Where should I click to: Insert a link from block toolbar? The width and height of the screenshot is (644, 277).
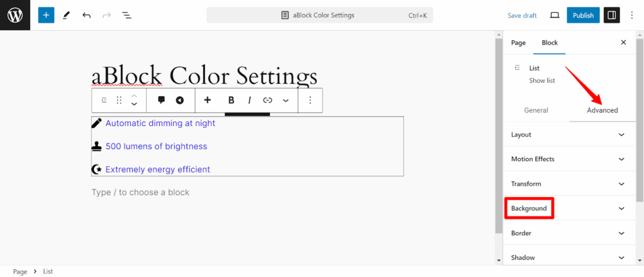[268, 100]
